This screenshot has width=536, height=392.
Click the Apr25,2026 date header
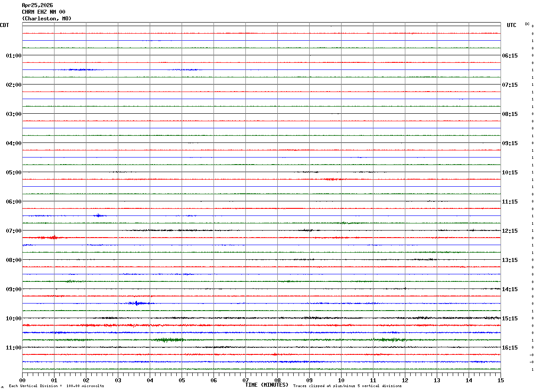[x=37, y=5]
